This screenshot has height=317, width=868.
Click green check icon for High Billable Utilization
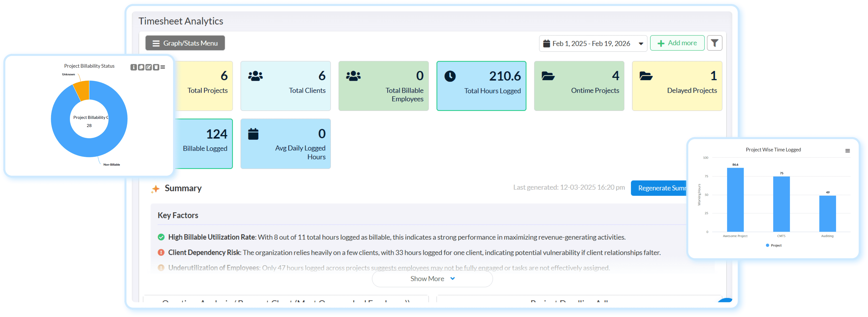(x=161, y=237)
